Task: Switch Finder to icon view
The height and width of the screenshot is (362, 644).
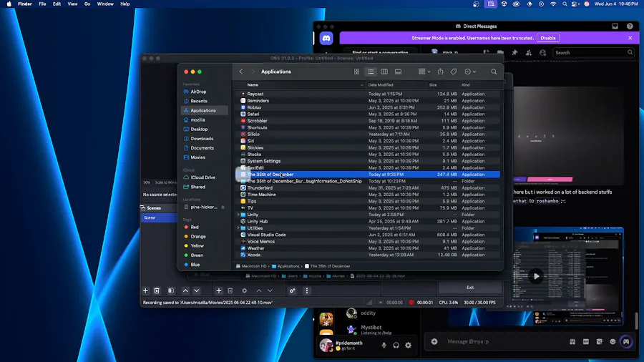Action: point(356,72)
